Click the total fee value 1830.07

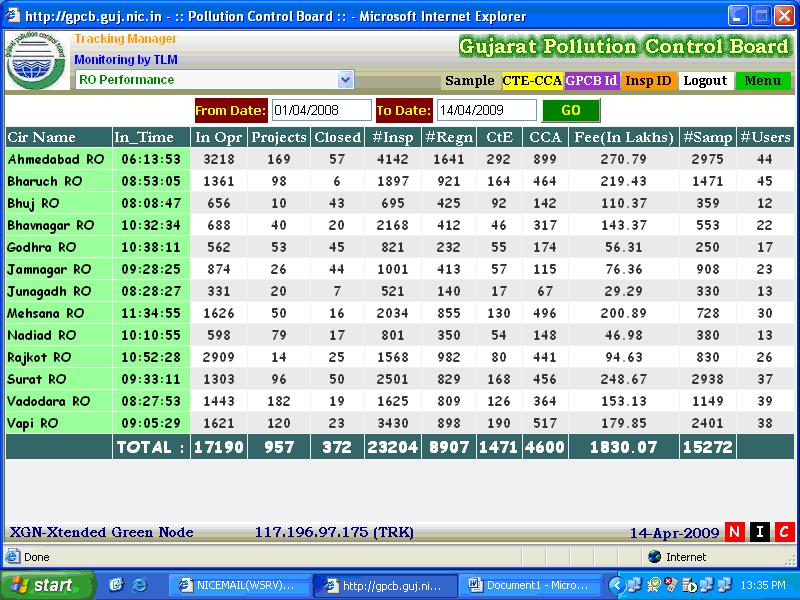(623, 447)
